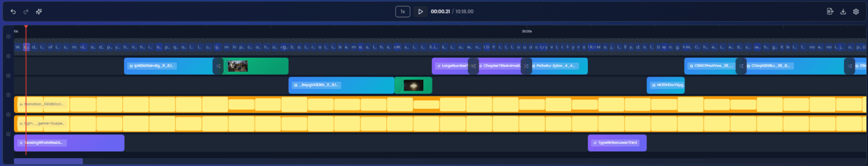
Task: Grab the subtitle track's drag handle
Action: (x=8, y=37)
